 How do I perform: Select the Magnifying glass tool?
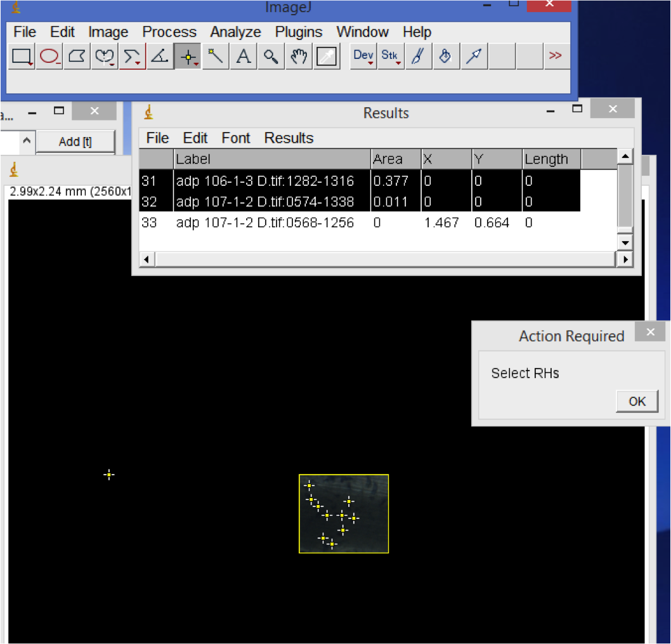coord(271,56)
